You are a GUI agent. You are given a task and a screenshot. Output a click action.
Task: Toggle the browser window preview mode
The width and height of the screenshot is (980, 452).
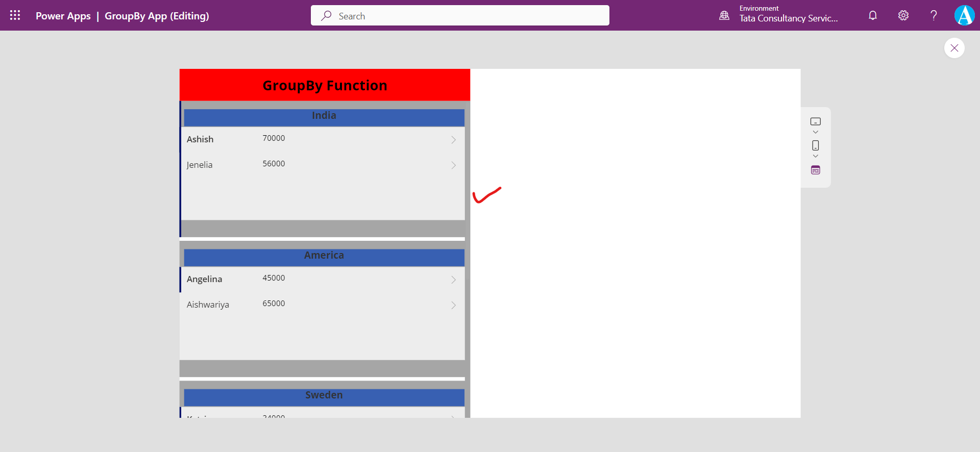[815, 170]
